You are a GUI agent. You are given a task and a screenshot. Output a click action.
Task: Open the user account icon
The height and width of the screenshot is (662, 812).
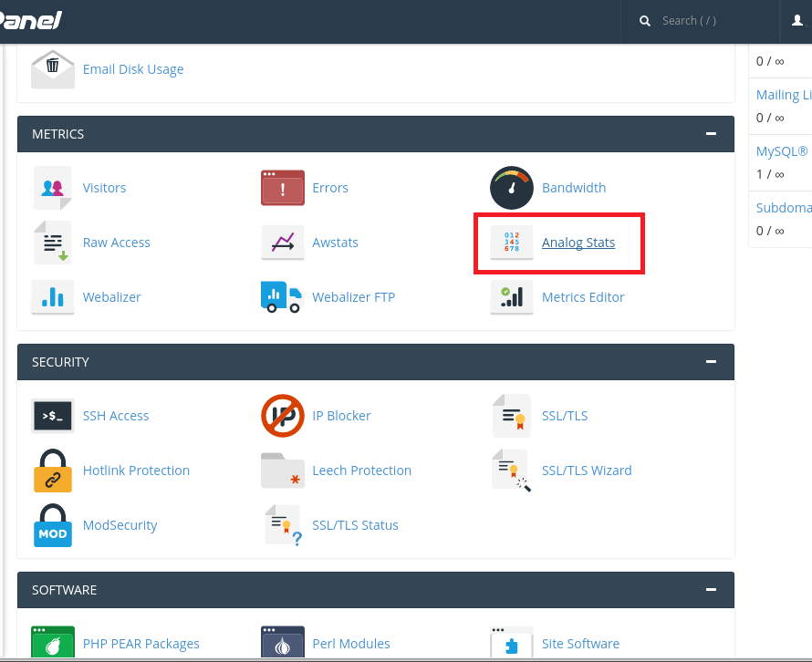coord(797,20)
